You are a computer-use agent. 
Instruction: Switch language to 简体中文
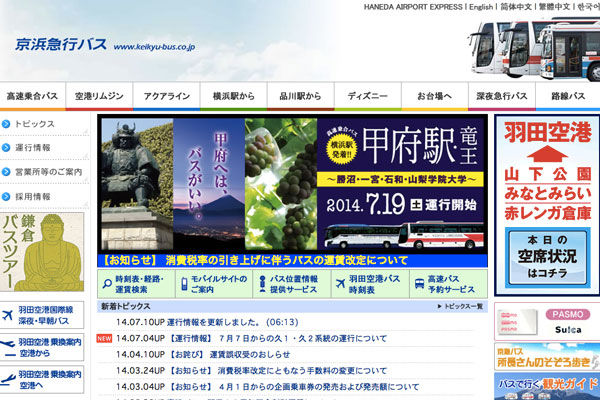tap(516, 7)
